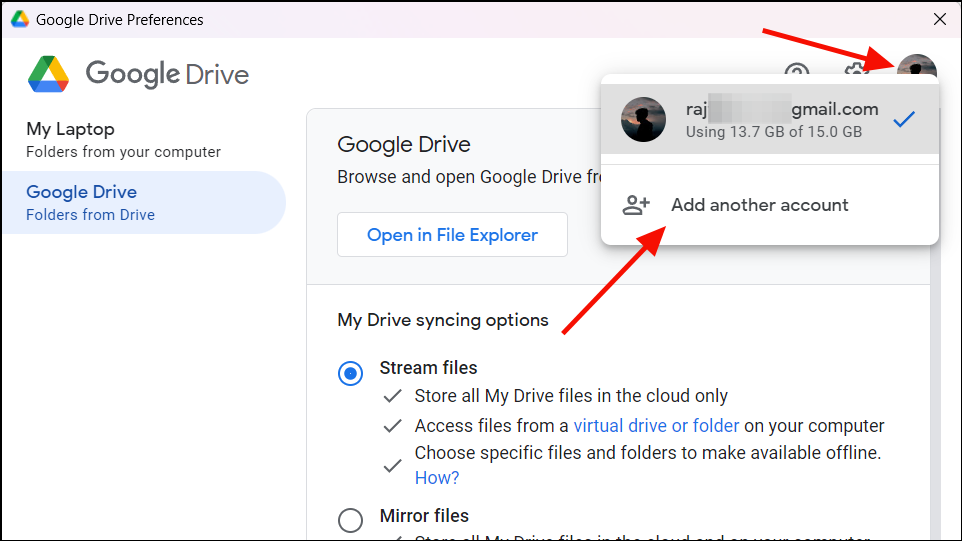The image size is (962, 541).
Task: Click 'Google Drive Preferences' window title
Action: [120, 20]
